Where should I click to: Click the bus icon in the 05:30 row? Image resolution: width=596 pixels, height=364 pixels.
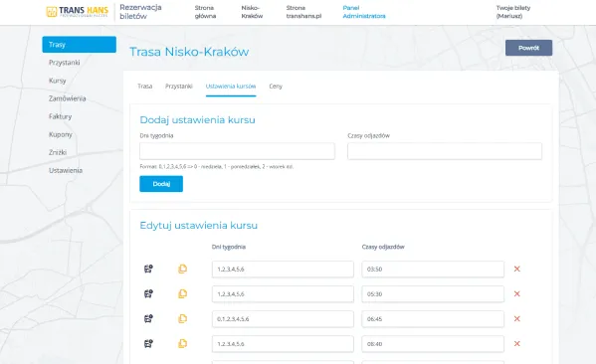click(x=148, y=293)
